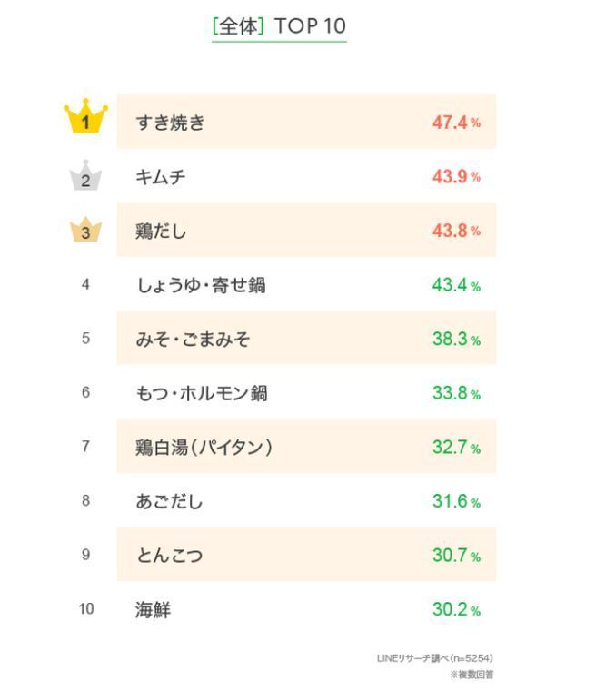The image size is (596, 700).
Task: Click the 鶏だし ranking entry
Action: point(162,231)
